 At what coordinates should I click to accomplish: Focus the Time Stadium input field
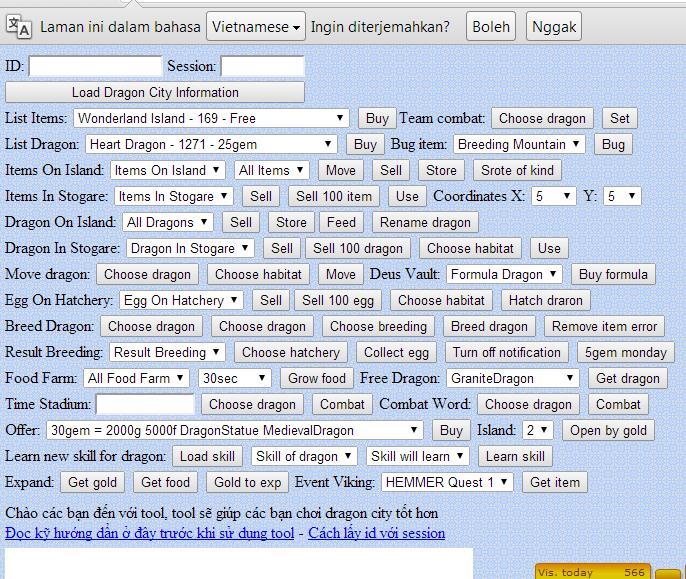[x=145, y=404]
